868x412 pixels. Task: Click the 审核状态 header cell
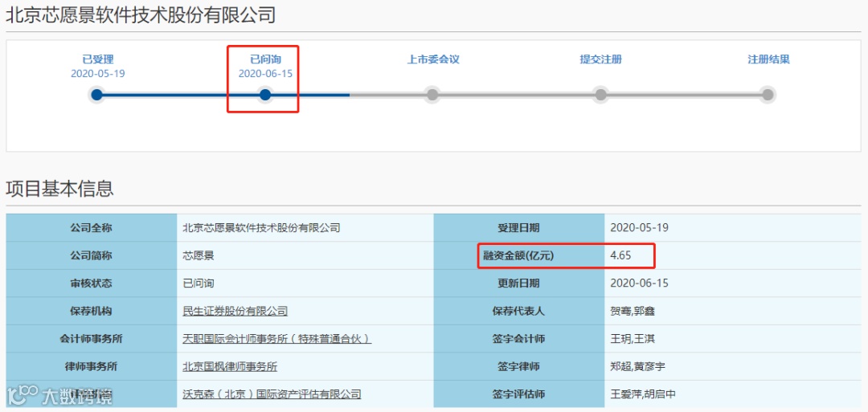point(92,284)
